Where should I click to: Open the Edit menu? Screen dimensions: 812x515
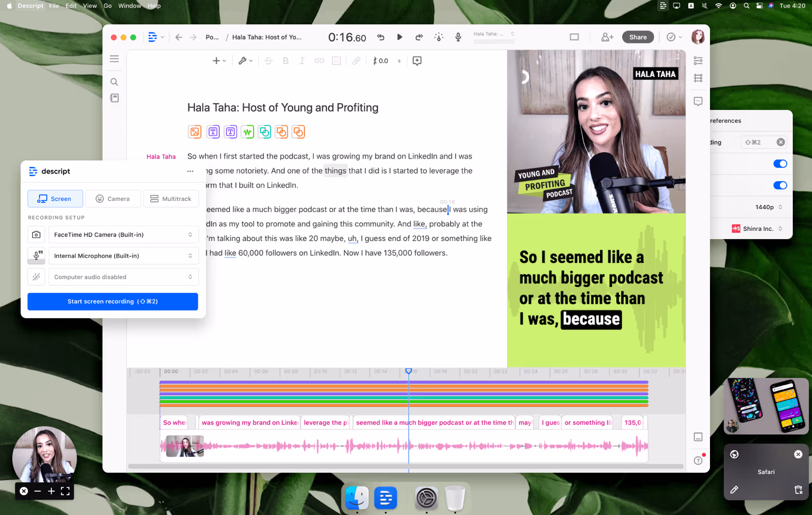click(x=71, y=6)
